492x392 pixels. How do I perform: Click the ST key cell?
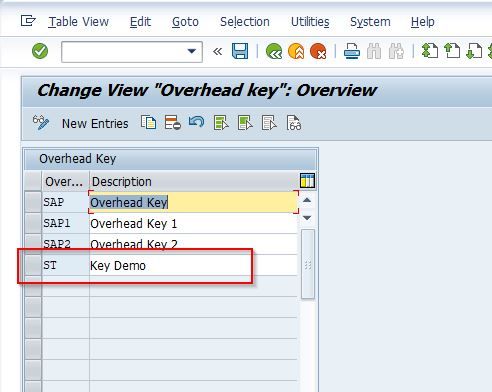[x=66, y=265]
